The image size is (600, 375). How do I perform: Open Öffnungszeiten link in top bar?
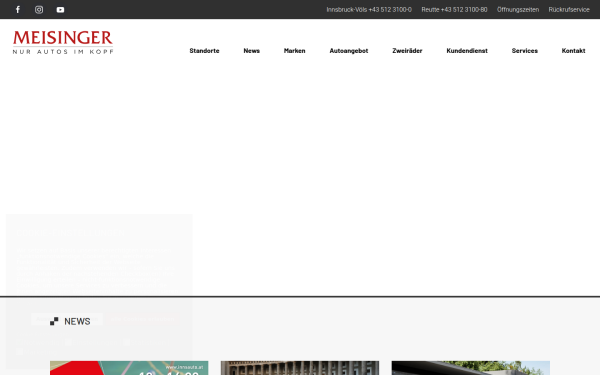click(x=518, y=10)
